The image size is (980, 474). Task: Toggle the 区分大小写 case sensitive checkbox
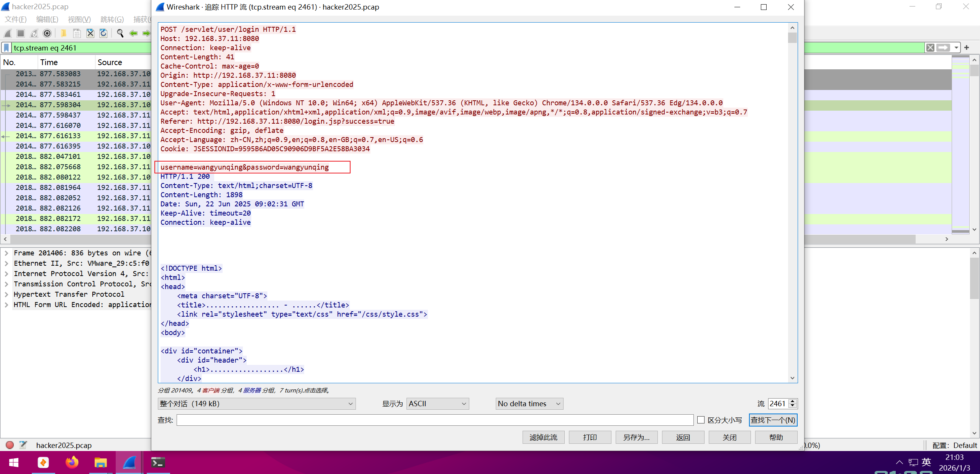[701, 420]
